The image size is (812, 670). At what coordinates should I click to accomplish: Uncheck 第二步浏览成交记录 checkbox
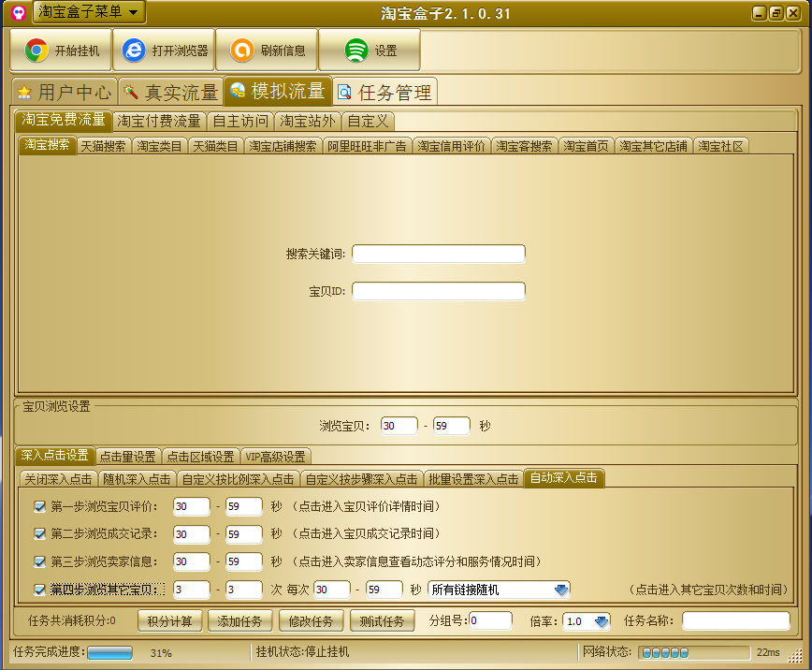[x=39, y=533]
